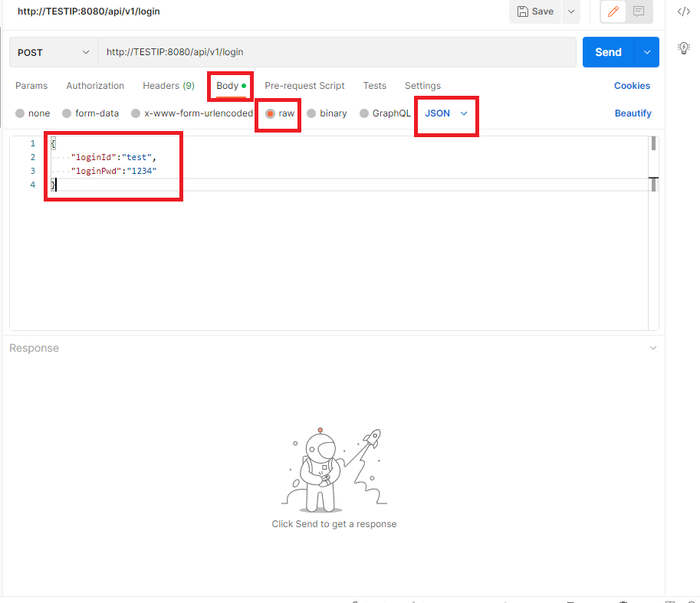This screenshot has height=603, width=700.
Task: Select the Body tab
Action: [x=231, y=86]
